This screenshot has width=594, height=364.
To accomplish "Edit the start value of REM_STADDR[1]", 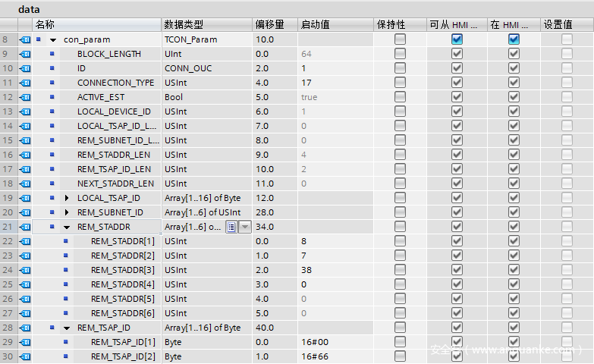I will pos(334,241).
